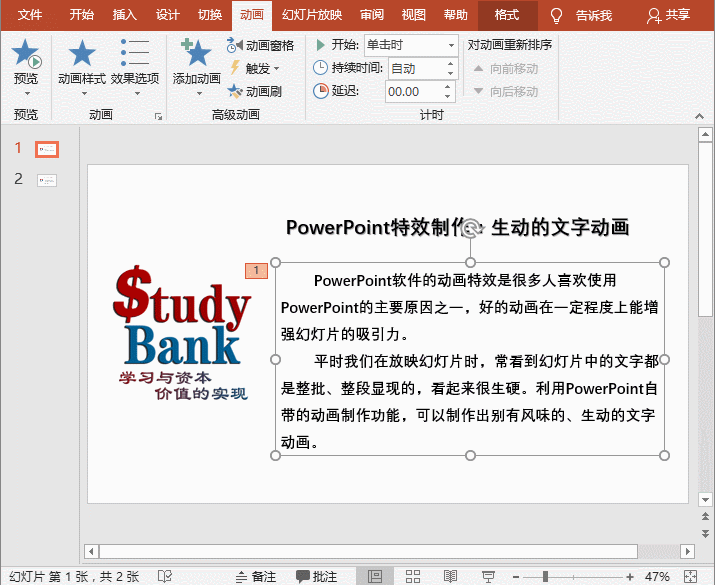Start Slide Show from status bar
715x585 pixels.
[488, 577]
